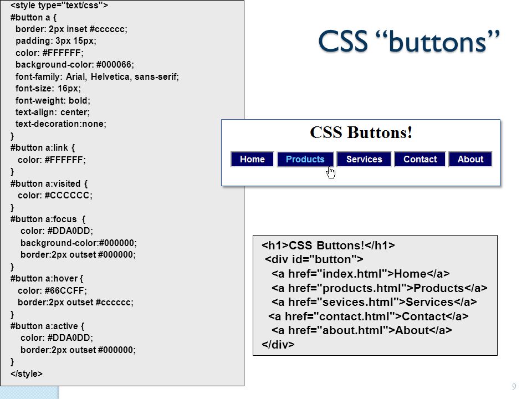The width and height of the screenshot is (532, 399).
Task: Click the 'font-weight: bold;' line
Action: click(x=53, y=100)
